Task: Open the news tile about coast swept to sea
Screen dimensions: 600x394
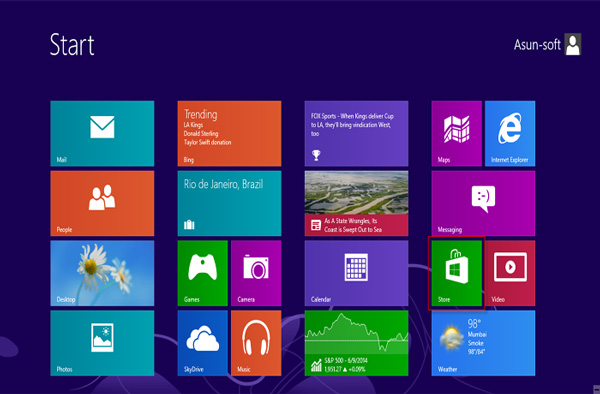Action: 356,203
